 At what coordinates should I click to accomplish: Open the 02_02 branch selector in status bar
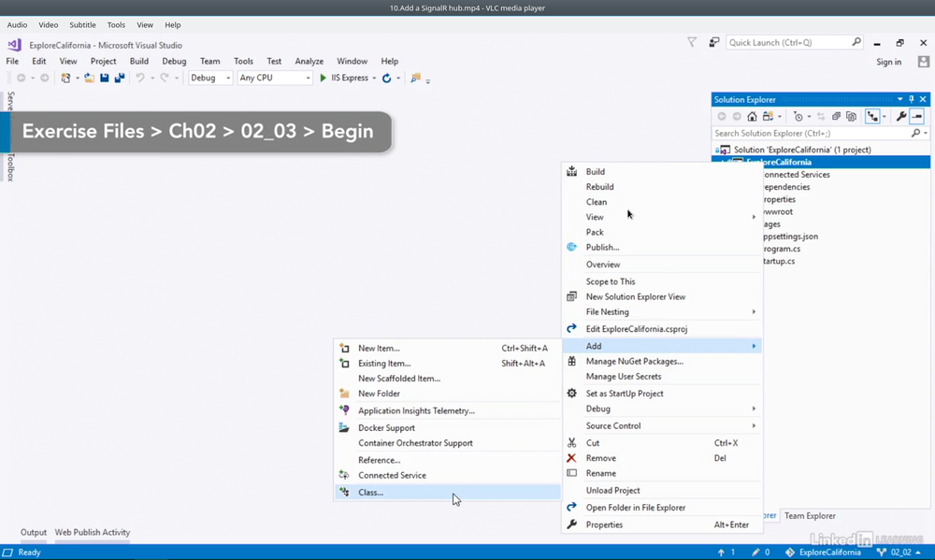tap(899, 553)
